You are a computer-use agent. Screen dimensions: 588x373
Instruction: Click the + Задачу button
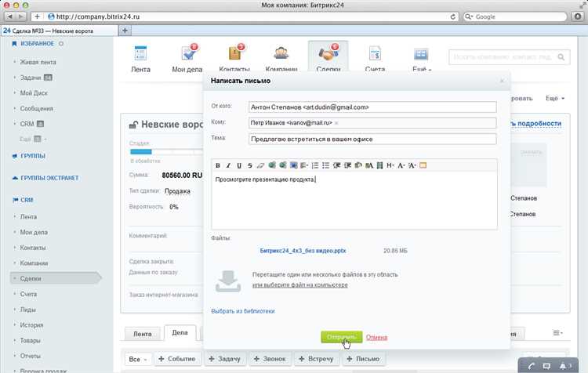point(225,359)
